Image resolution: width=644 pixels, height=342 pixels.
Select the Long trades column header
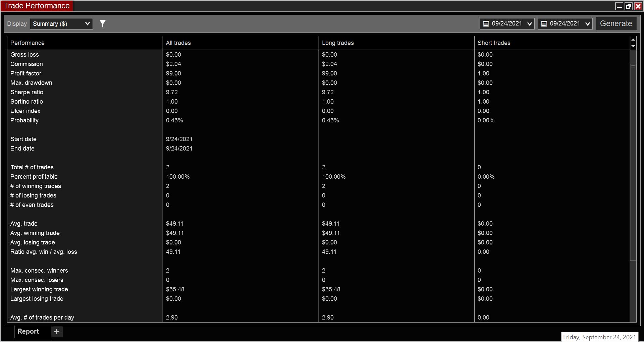[x=396, y=43]
